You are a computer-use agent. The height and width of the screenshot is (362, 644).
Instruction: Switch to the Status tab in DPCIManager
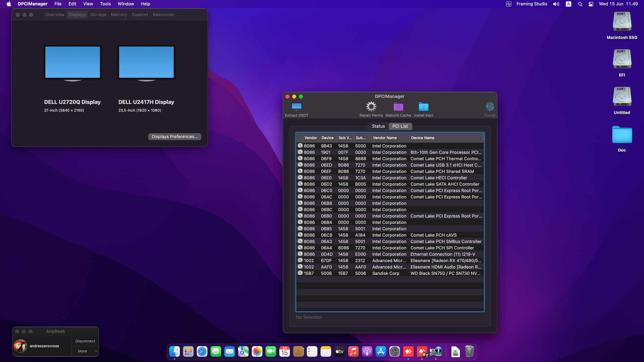click(x=378, y=126)
